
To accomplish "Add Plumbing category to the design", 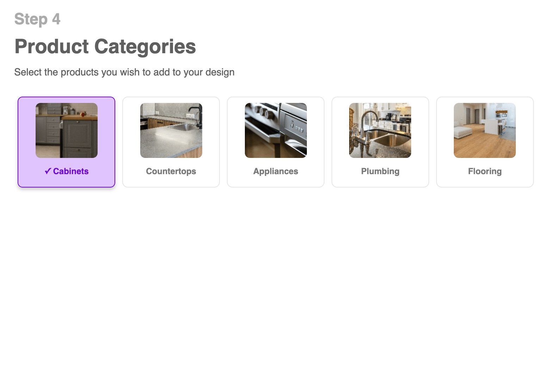I will [x=380, y=142].
